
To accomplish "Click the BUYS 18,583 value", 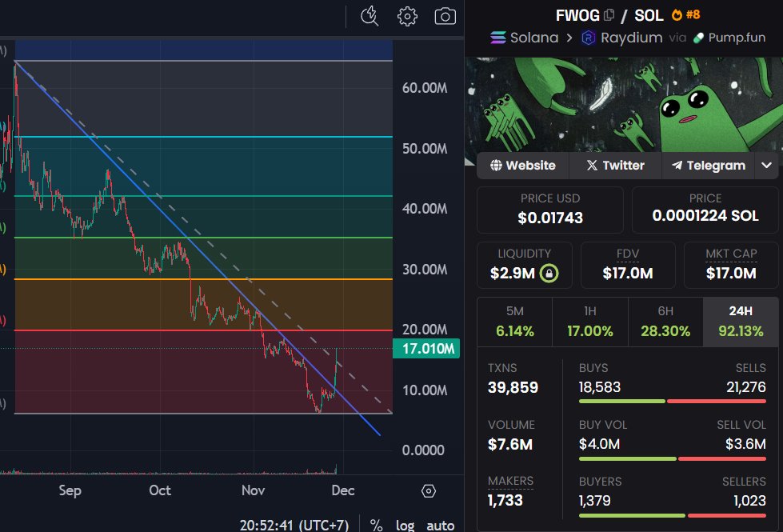I will coord(599,387).
